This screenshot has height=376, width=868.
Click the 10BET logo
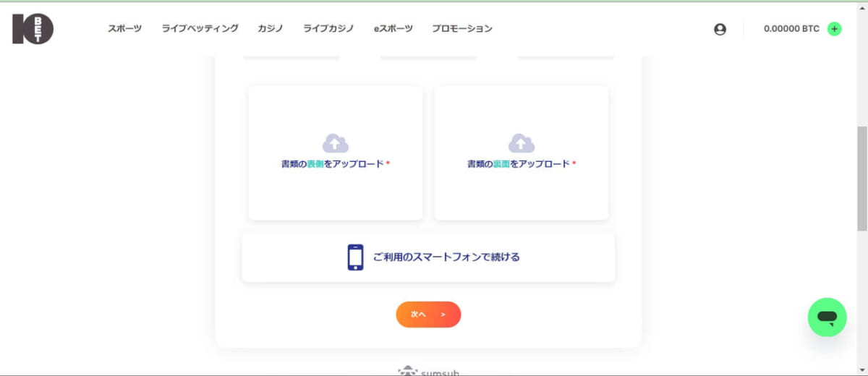pyautogui.click(x=33, y=29)
